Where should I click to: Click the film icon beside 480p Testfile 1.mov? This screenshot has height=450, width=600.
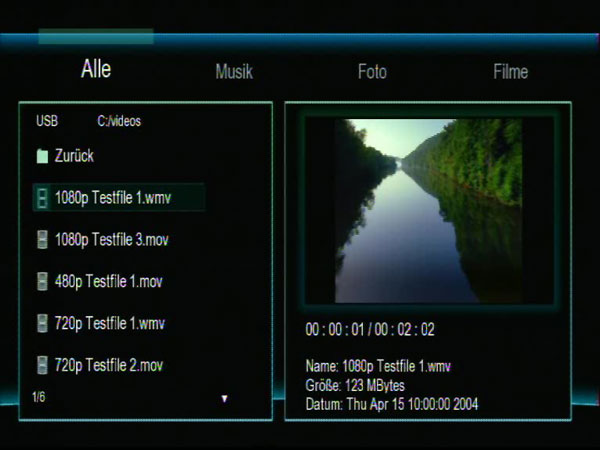42,282
